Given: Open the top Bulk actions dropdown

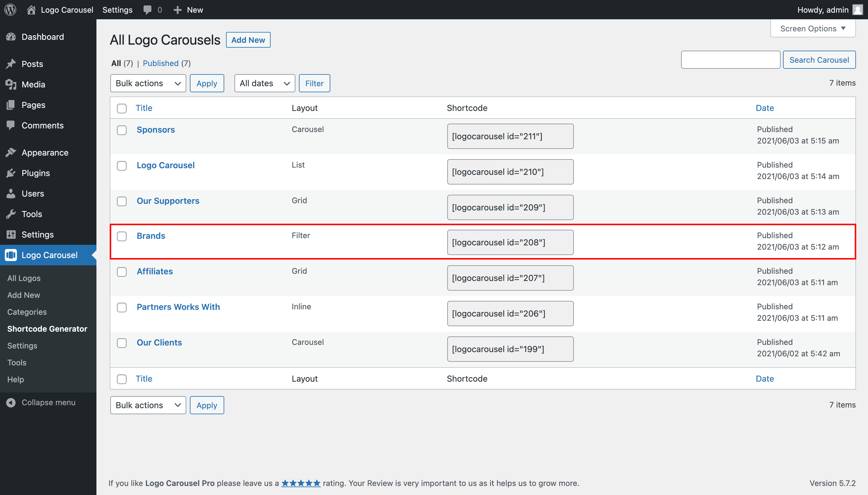Looking at the screenshot, I should coord(148,83).
